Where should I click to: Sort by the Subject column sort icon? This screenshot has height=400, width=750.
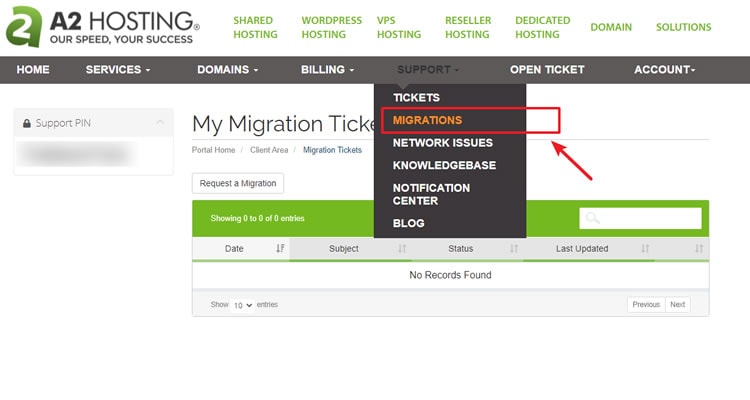(402, 248)
